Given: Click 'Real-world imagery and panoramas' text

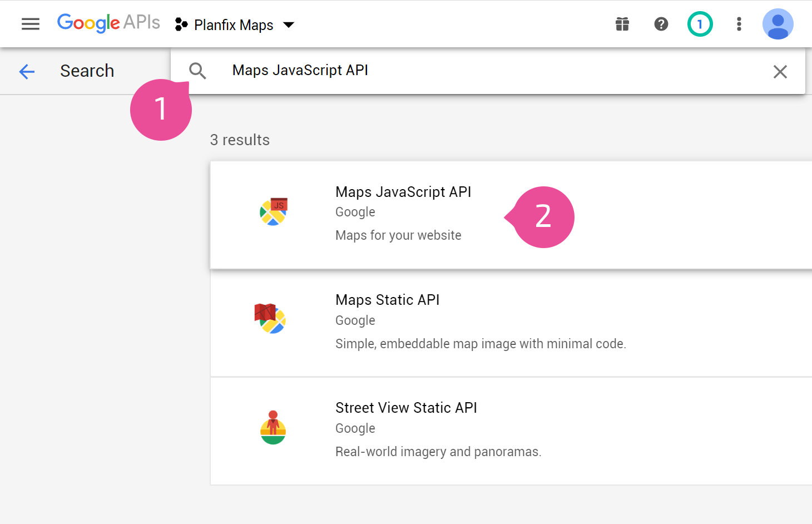Looking at the screenshot, I should [x=438, y=452].
